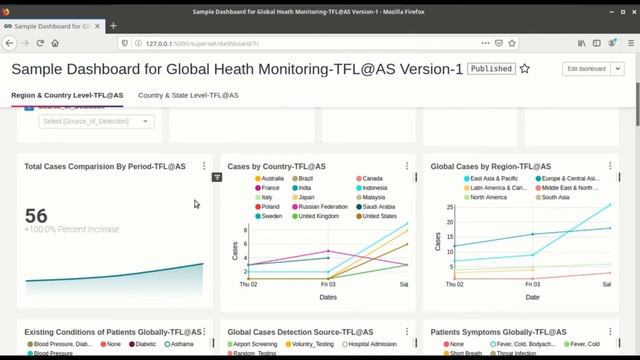Toggle South Asia region legend
Image resolution: width=640 pixels, height=360 pixels.
553,197
